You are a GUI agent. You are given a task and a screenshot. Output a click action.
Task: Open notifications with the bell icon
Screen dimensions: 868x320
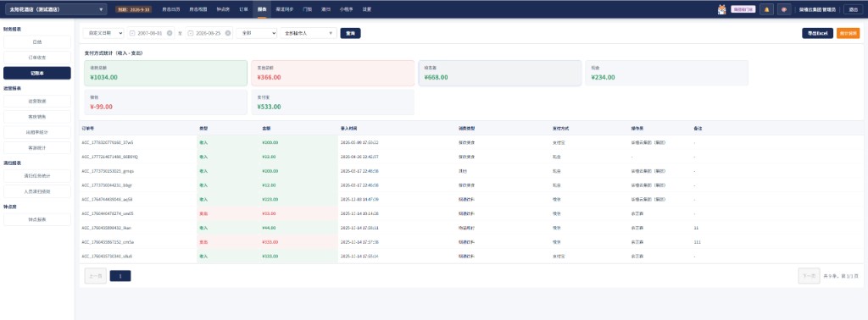(766, 9)
